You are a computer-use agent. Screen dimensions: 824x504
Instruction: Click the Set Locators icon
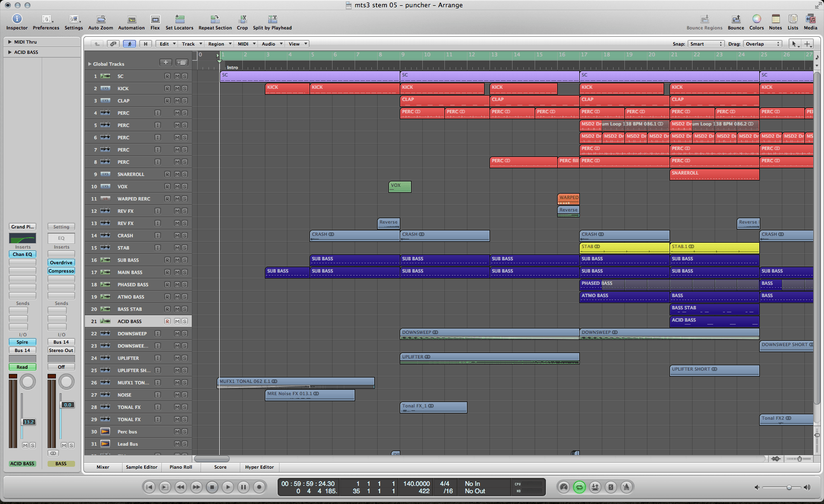point(180,20)
